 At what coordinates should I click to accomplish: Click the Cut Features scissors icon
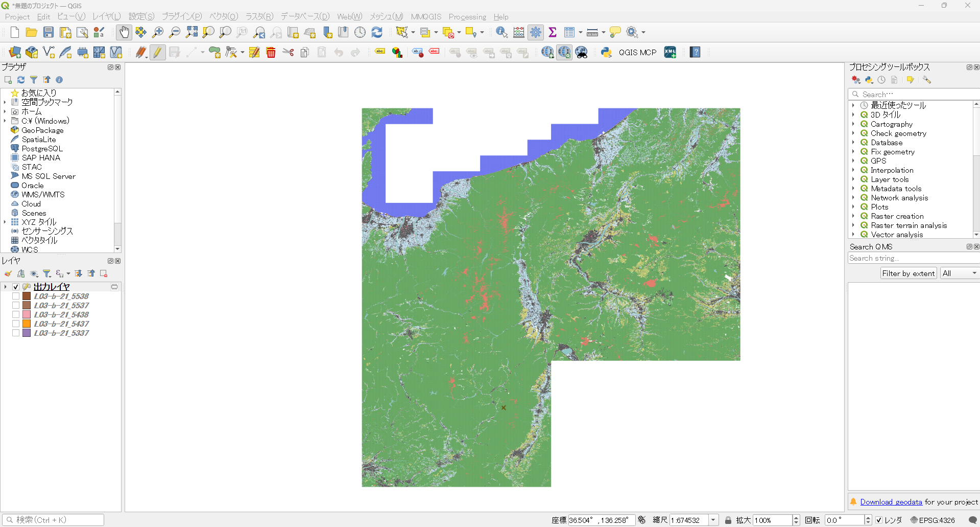click(288, 52)
